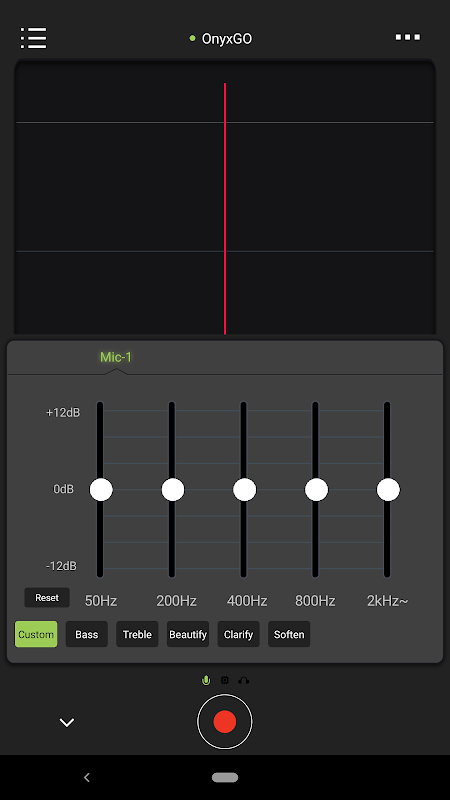The width and height of the screenshot is (450, 800).
Task: Click the 0dB scale label
Action: [63, 489]
